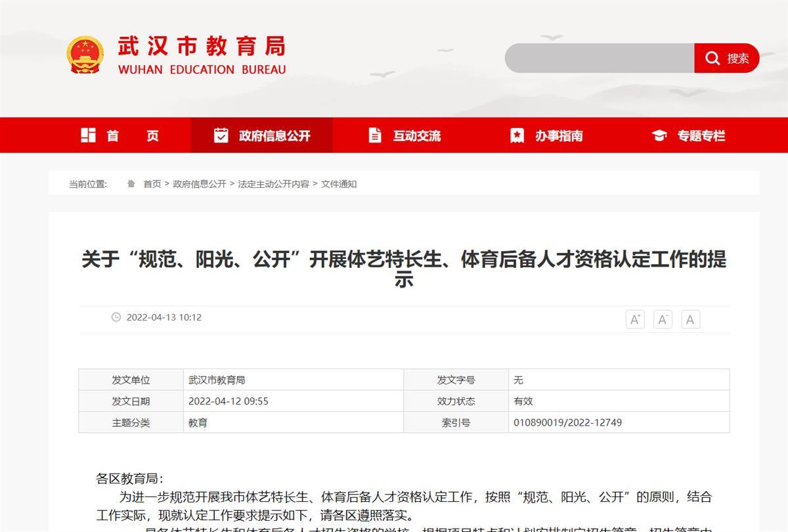Click the 发文单位 table label
788x532 pixels.
[x=131, y=380]
